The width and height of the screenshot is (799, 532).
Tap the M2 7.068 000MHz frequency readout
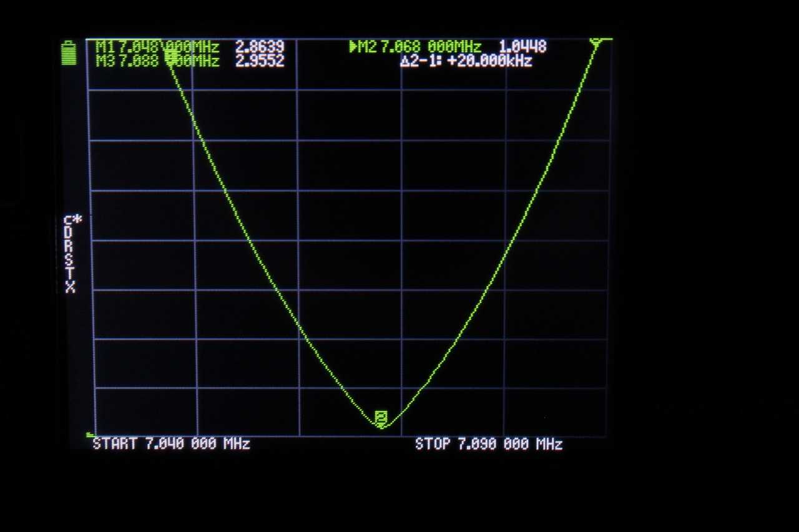(419, 47)
